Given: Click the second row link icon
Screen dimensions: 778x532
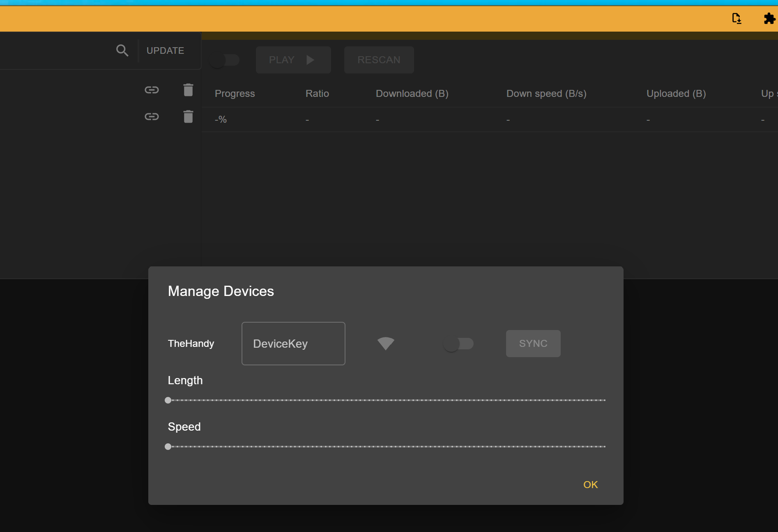Looking at the screenshot, I should [x=152, y=117].
